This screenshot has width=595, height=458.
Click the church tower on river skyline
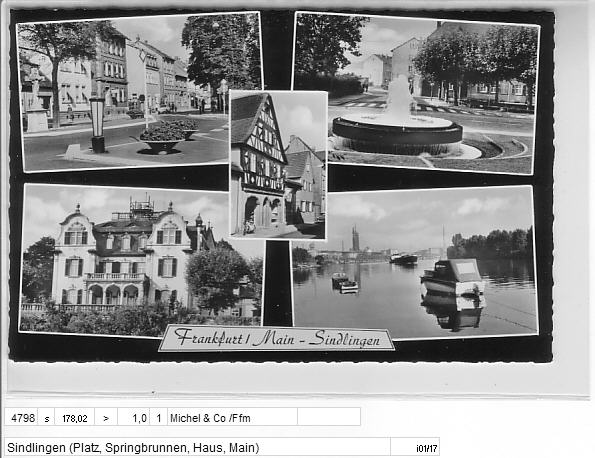pyautogui.click(x=355, y=239)
